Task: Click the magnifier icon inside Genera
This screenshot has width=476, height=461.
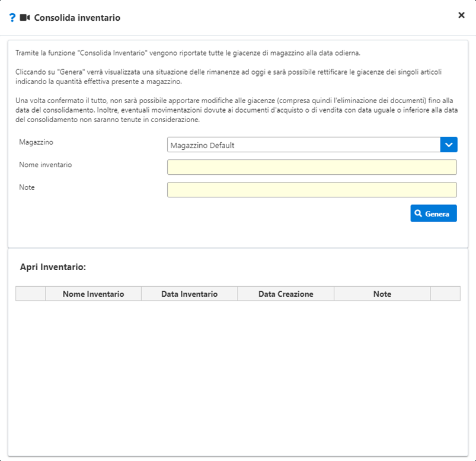Action: click(x=419, y=213)
